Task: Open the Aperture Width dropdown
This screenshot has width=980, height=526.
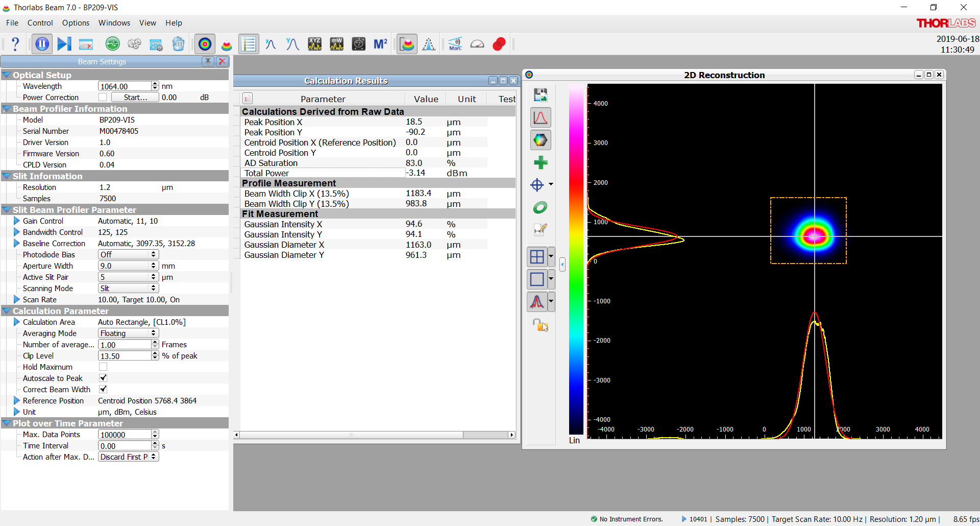Action: (x=129, y=266)
